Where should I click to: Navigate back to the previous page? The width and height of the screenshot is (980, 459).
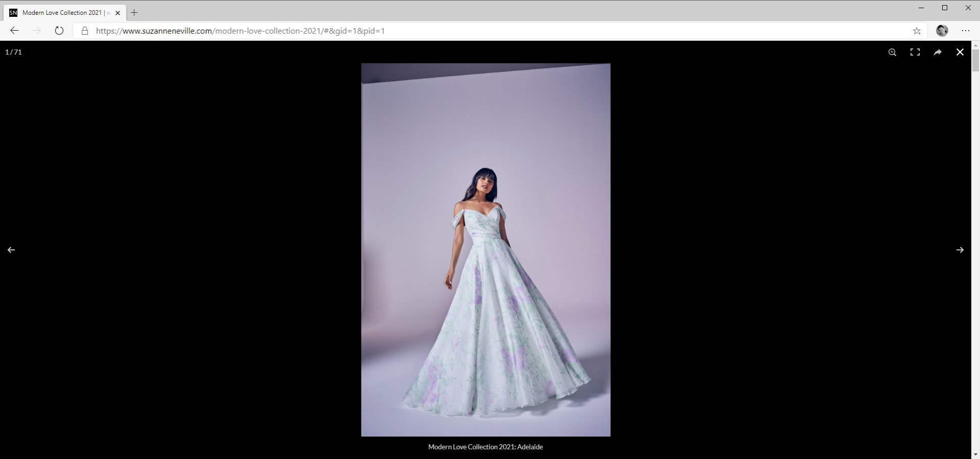tap(14, 31)
